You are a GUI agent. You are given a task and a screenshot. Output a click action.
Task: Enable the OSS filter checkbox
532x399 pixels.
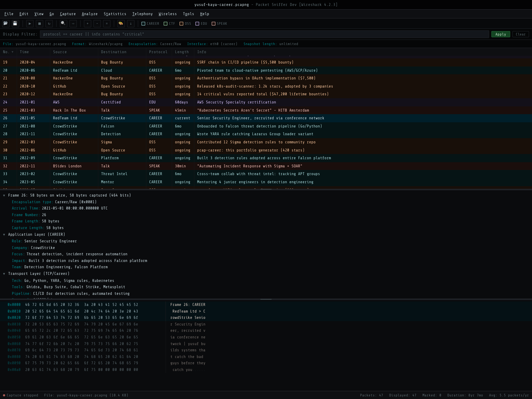pyautogui.click(x=182, y=24)
